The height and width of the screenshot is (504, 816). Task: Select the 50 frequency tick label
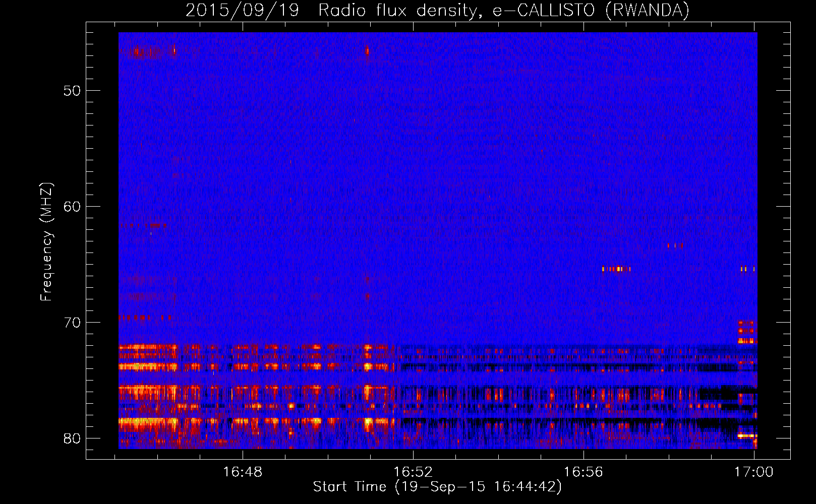pos(72,91)
